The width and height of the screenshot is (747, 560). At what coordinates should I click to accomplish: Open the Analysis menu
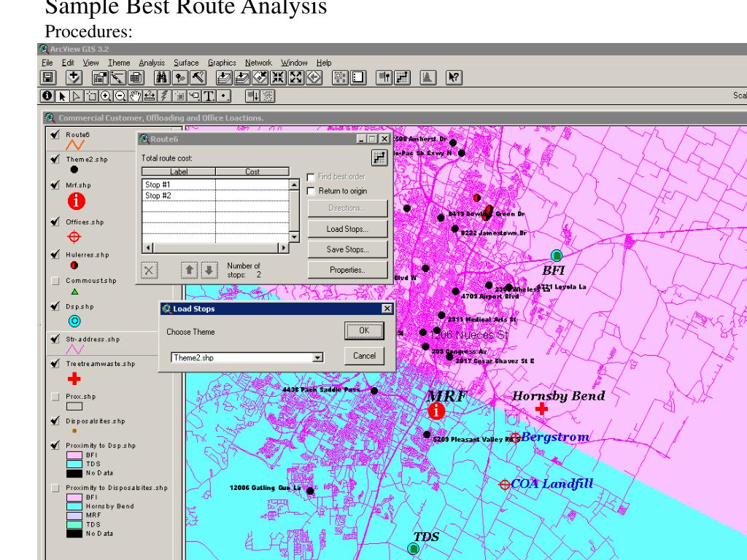click(x=152, y=63)
